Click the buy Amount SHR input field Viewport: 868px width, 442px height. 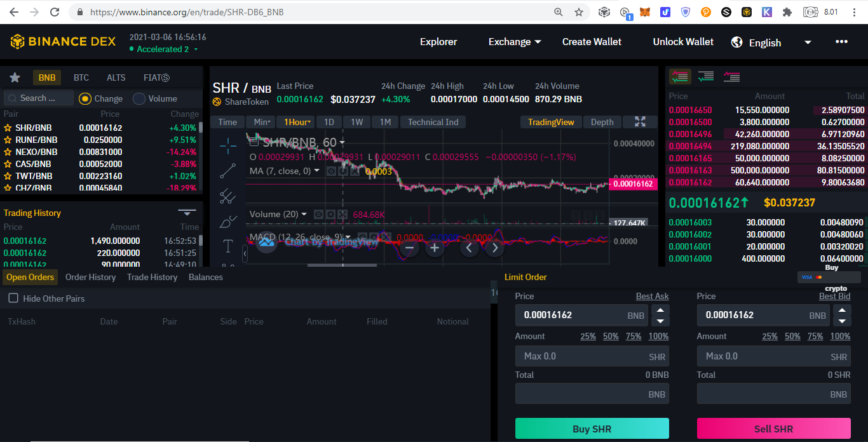pyautogui.click(x=592, y=356)
